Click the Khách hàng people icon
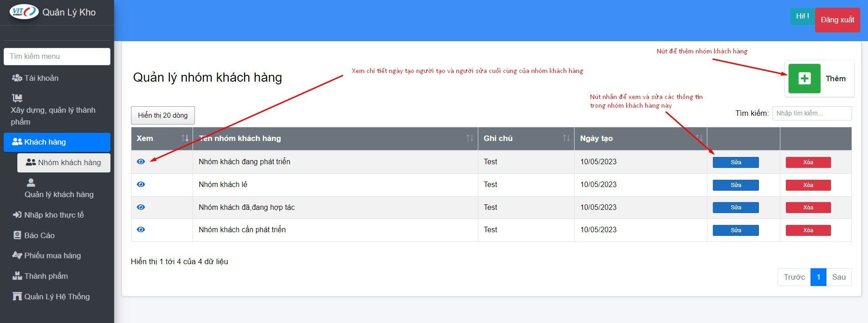Screen dimensions: 868x323 click(17, 142)
